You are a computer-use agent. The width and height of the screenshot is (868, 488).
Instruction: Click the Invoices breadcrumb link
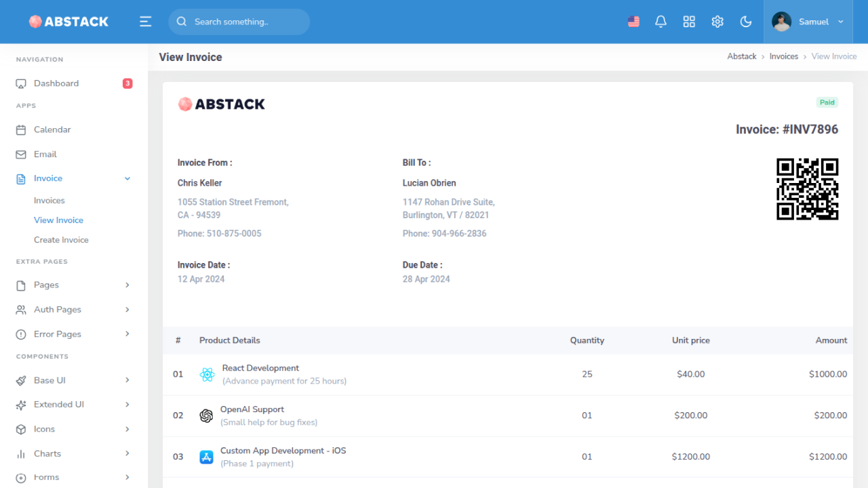point(784,56)
